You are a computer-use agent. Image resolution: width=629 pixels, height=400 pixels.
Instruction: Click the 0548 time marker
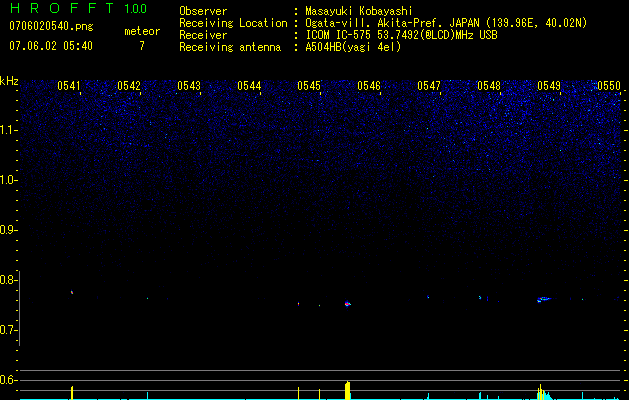tap(489, 86)
